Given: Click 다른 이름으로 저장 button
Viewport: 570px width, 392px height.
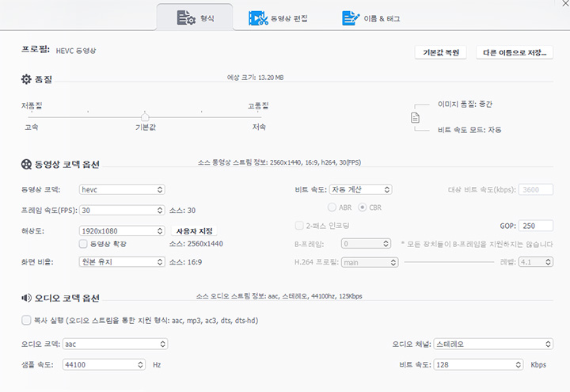Looking at the screenshot, I should coord(515,52).
